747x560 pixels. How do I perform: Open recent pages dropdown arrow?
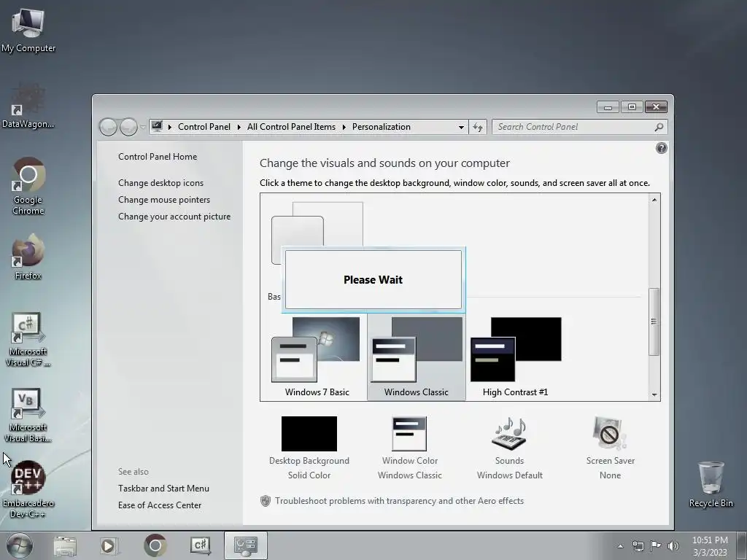click(x=143, y=127)
